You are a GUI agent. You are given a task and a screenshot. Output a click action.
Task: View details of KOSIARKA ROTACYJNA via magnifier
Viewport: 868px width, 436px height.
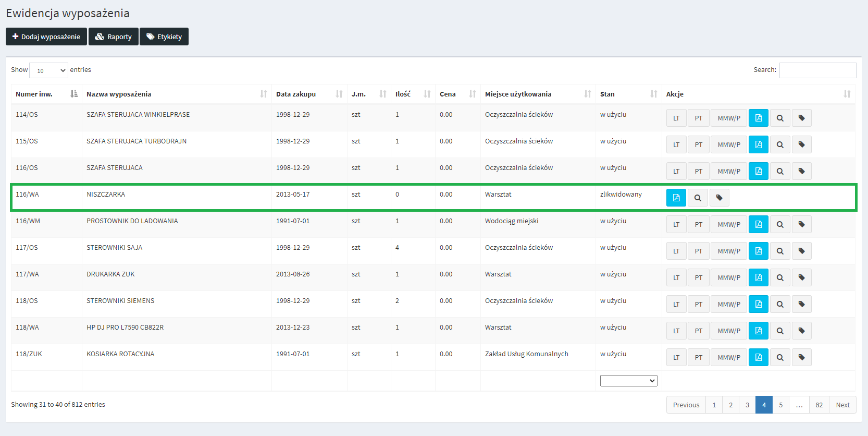tap(780, 357)
